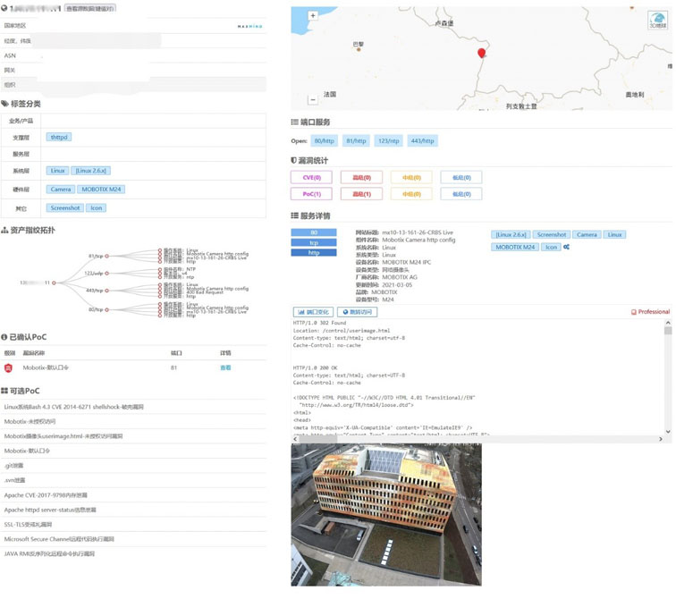
Task: Filter by 中危(0) in PoC row
Action: click(411, 194)
